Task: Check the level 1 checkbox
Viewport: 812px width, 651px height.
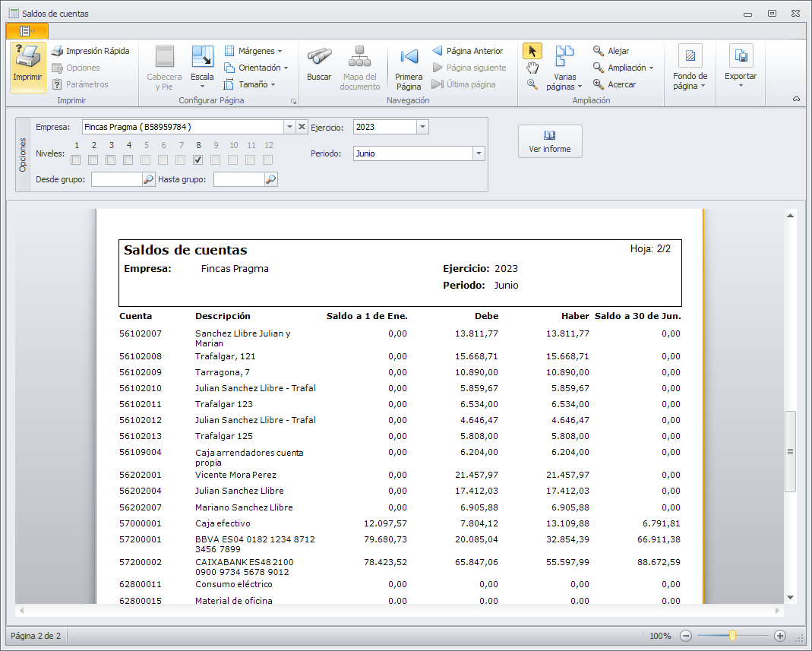Action: 76,160
